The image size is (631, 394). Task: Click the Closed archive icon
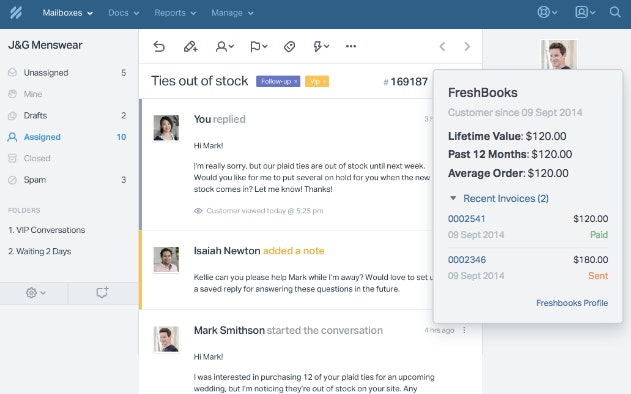(x=12, y=158)
